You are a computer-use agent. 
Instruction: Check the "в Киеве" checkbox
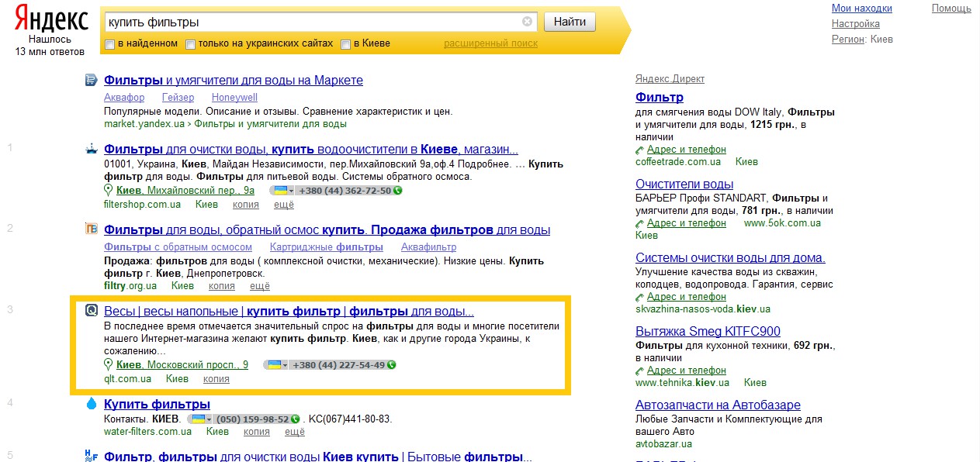click(345, 44)
